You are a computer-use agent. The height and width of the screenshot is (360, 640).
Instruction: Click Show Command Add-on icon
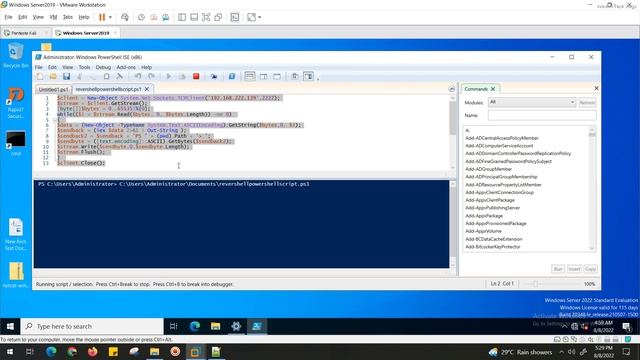tap(308, 76)
